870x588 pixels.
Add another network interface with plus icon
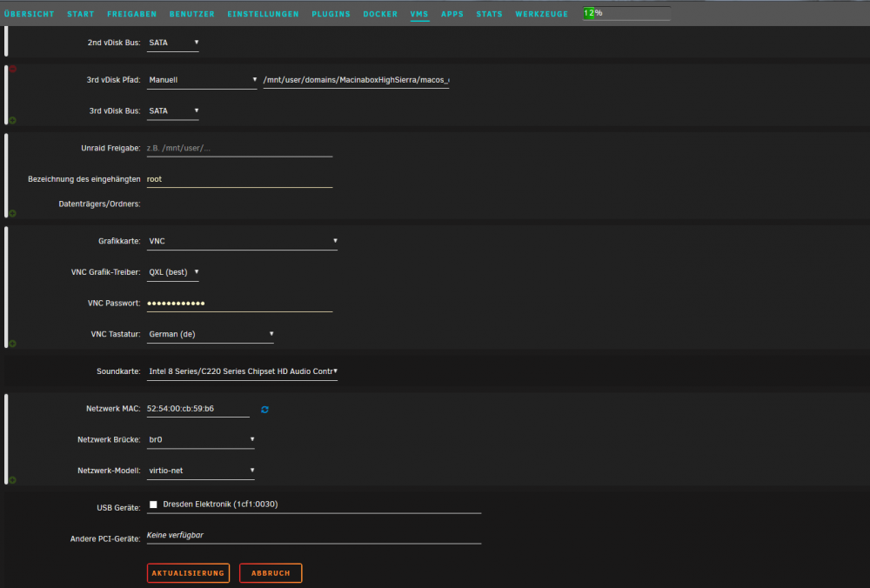(13, 480)
